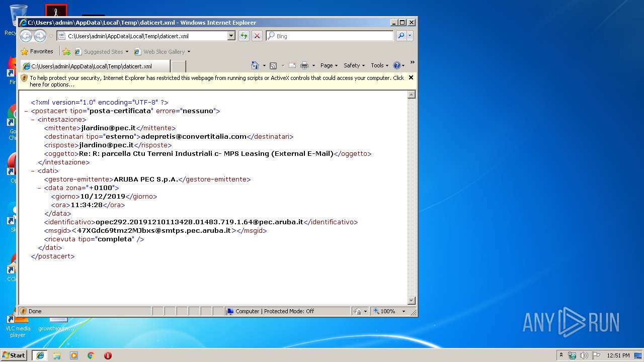Open the search provider dropdown arrow
644x362 pixels.
410,36
